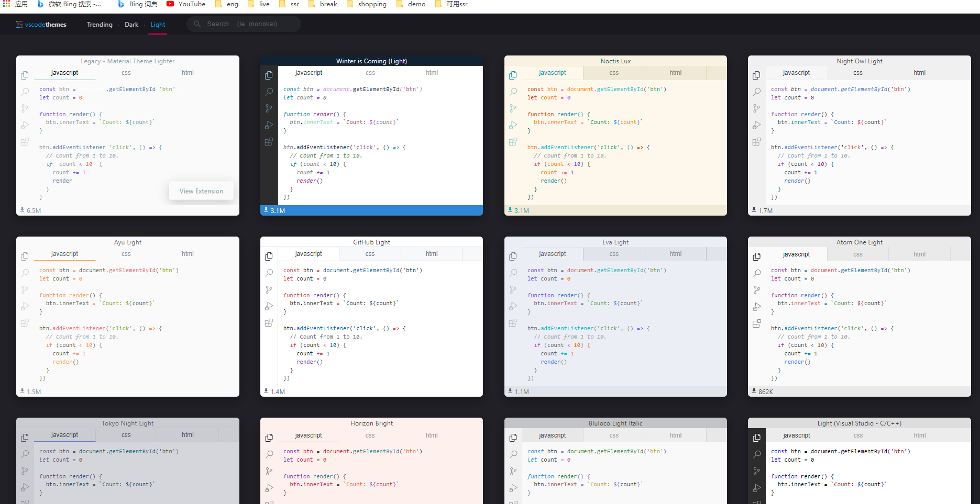
Task: Open the break bookmarks folder
Action: (x=323, y=4)
